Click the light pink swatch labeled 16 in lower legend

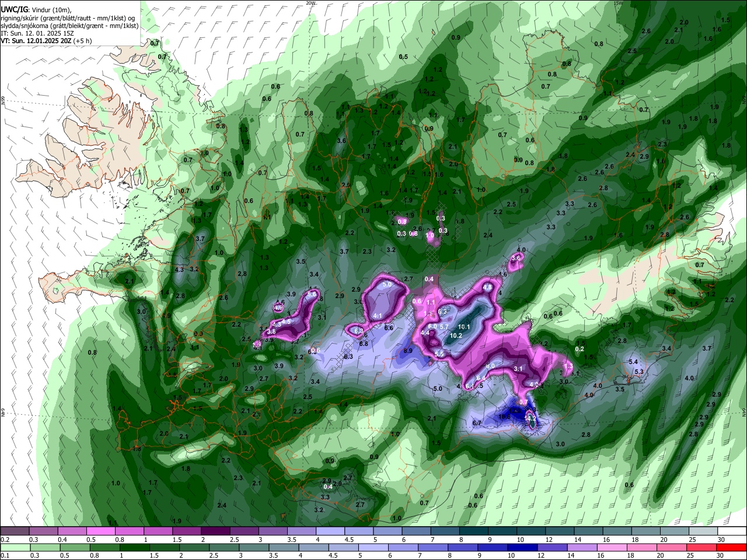[612, 547]
